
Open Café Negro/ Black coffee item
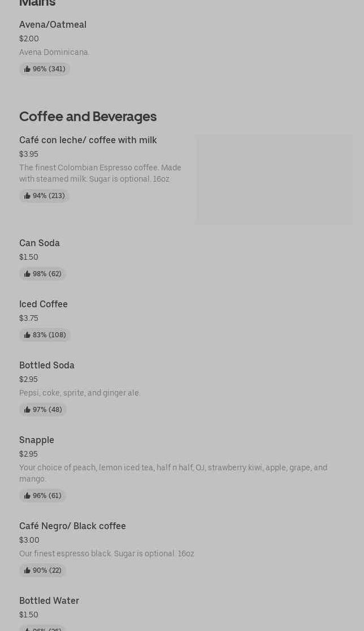click(72, 526)
